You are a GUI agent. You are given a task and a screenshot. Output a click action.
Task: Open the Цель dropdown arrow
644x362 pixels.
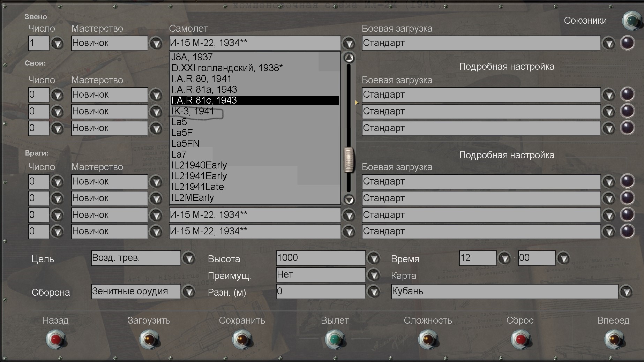click(189, 258)
